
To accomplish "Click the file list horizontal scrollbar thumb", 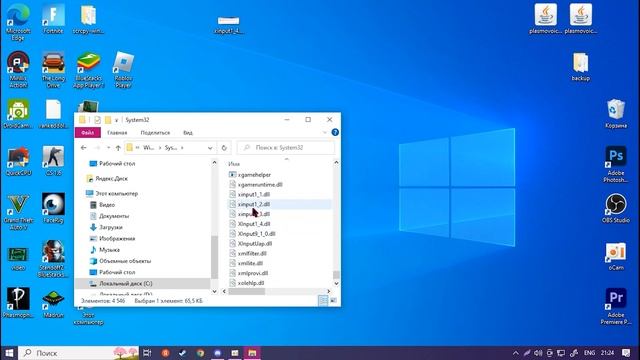I will point(247,291).
